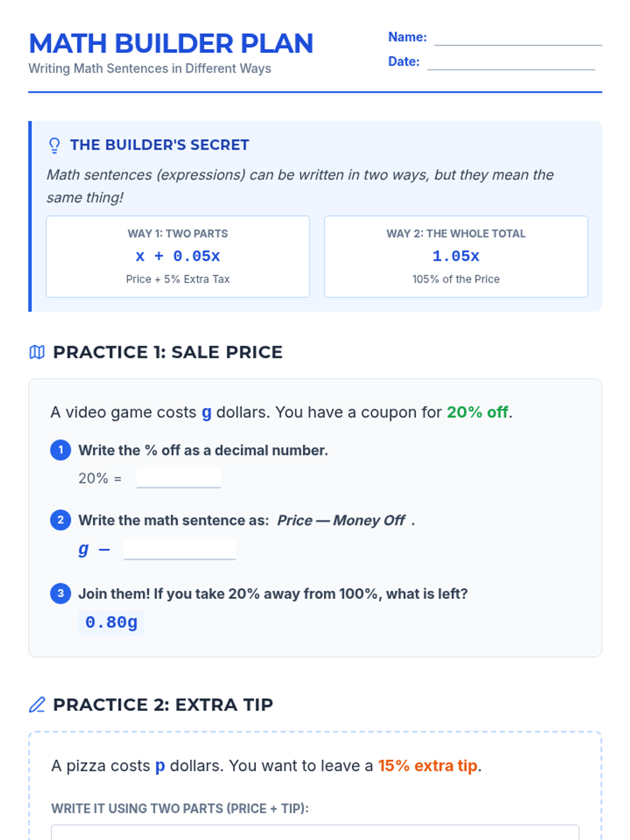Click the numbered step 2 circle badge

(x=61, y=520)
